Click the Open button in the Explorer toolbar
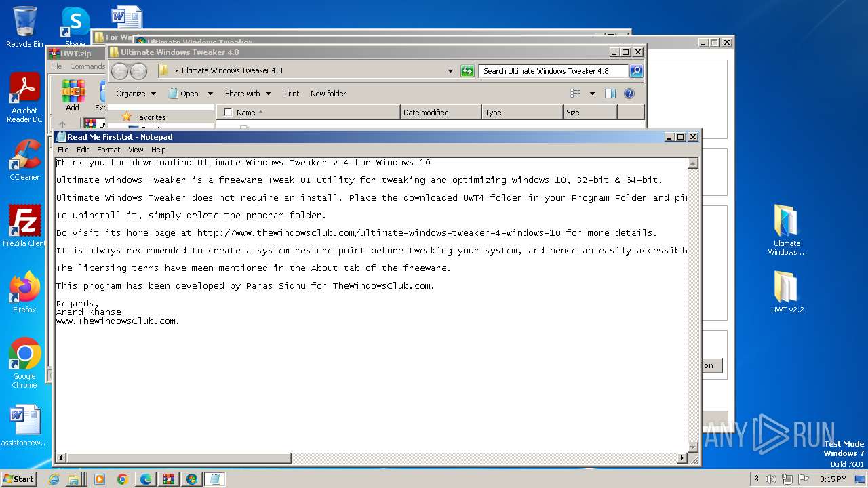The image size is (868, 488). coord(184,94)
